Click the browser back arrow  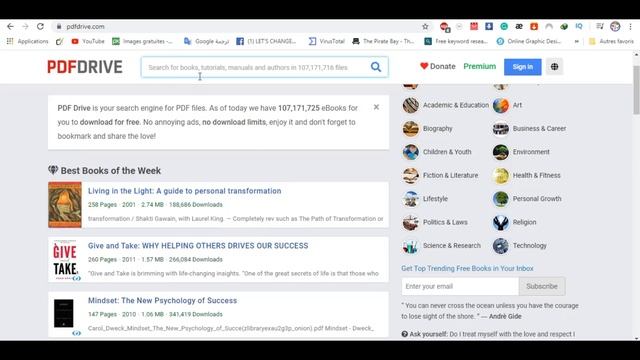tap(10, 27)
